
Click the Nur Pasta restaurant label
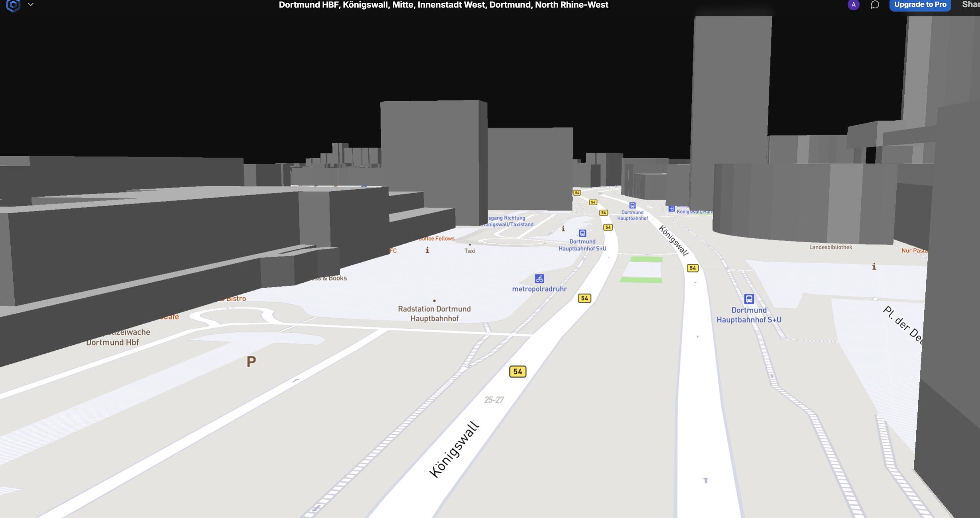[x=914, y=251]
